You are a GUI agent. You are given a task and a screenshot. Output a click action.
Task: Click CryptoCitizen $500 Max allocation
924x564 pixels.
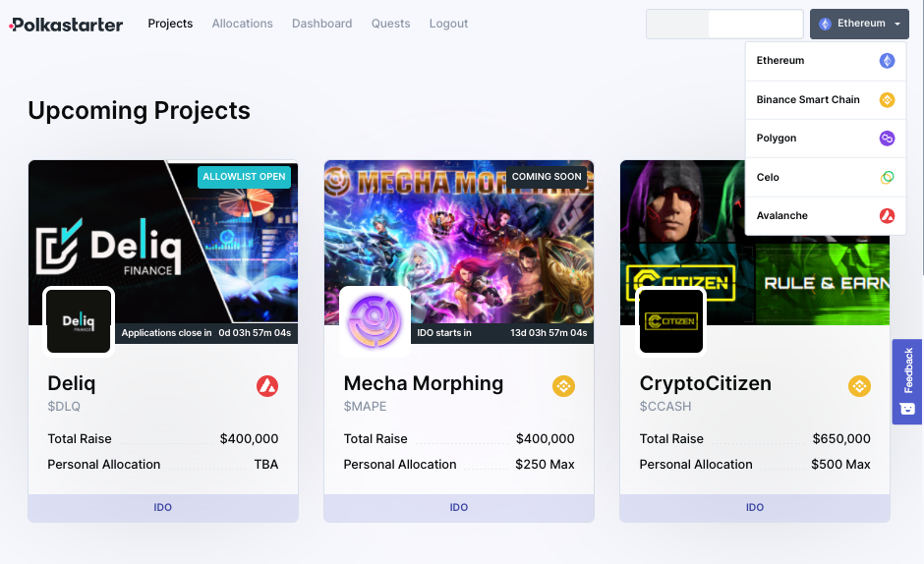(x=840, y=465)
